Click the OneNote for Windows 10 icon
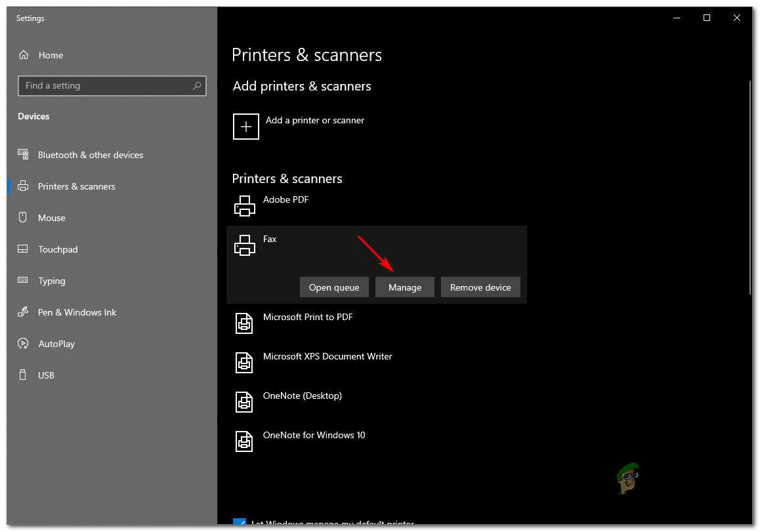The width and height of the screenshot is (760, 532). tap(244, 441)
